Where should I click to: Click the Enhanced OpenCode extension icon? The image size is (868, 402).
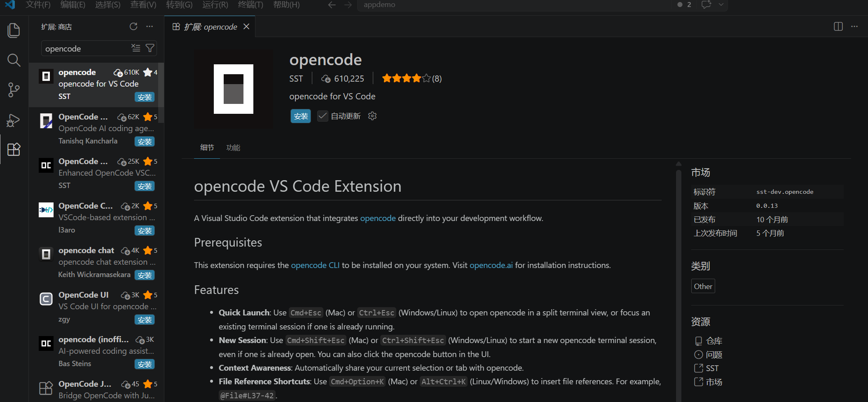pyautogui.click(x=46, y=165)
